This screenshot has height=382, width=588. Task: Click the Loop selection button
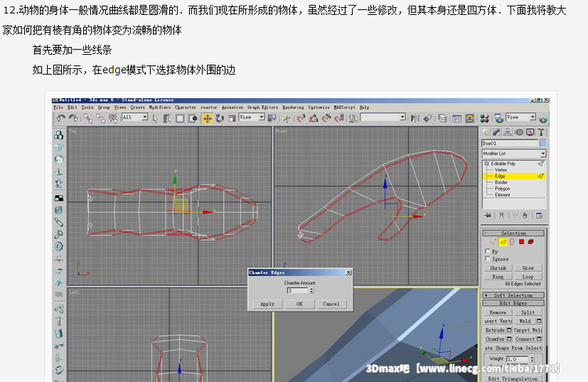pos(528,277)
